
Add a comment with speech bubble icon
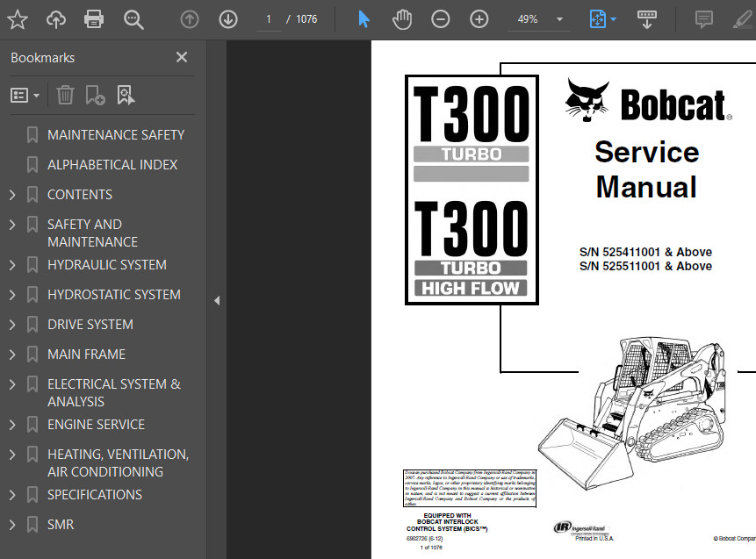point(704,19)
